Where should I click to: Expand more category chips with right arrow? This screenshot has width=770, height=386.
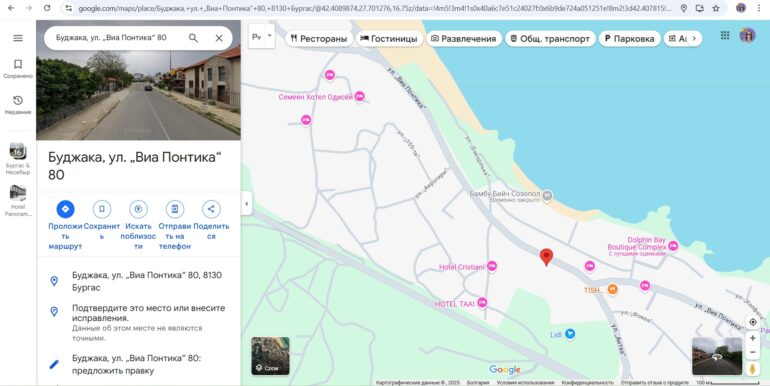pos(694,38)
